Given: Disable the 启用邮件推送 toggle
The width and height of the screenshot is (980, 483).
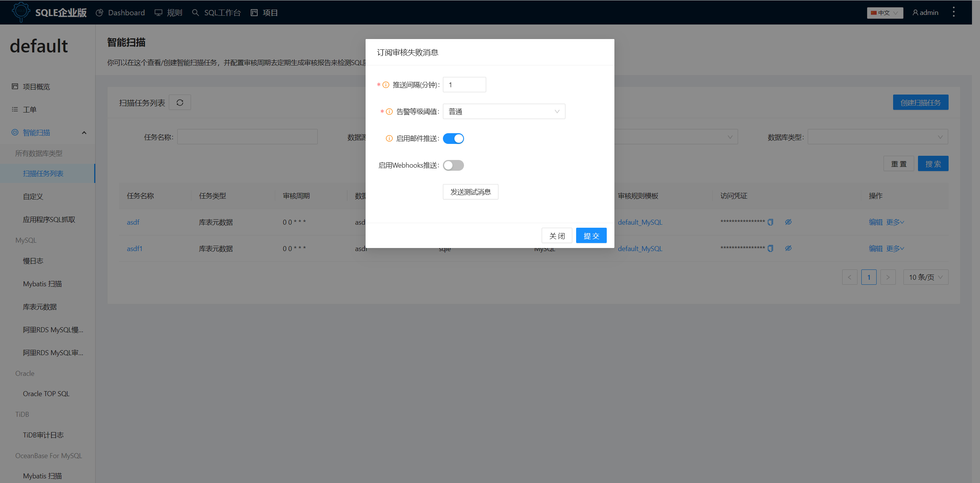Looking at the screenshot, I should coord(453,139).
